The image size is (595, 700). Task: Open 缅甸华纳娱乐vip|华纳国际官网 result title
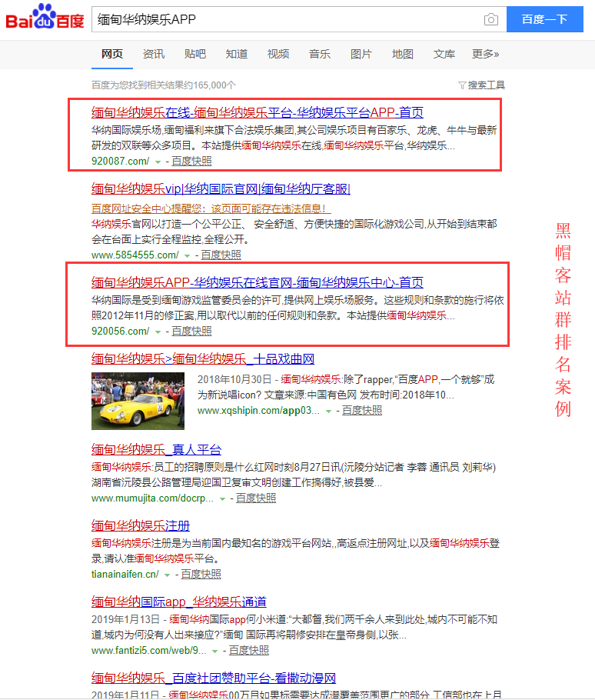(221, 188)
